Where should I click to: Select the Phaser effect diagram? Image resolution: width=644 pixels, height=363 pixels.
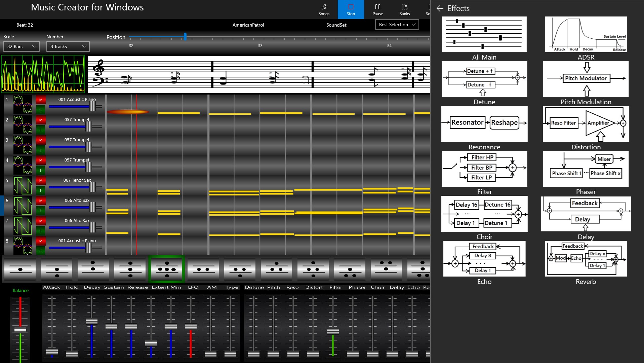pos(586,169)
